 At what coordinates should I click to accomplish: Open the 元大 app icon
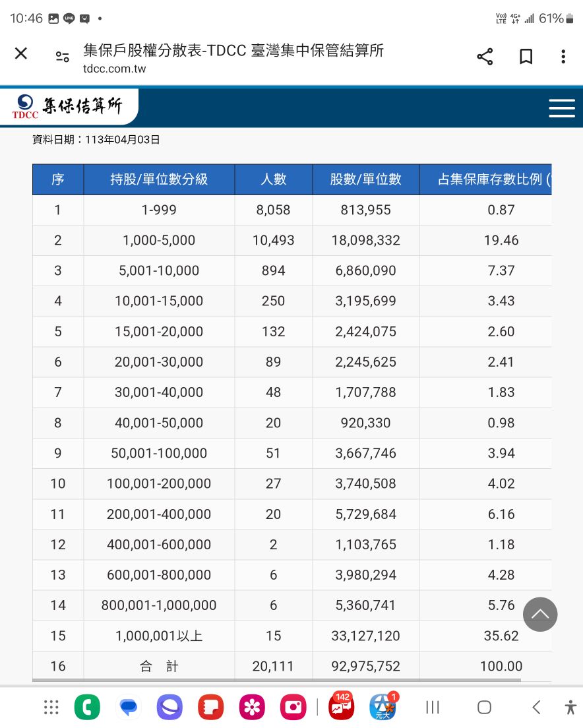383,706
